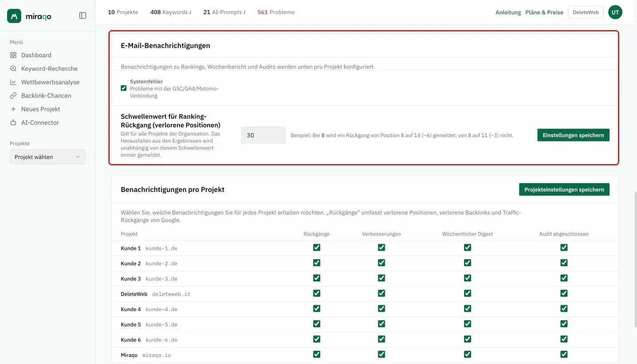Click the AI-Connector robot icon
Screen dimensions: 637x364
click(13, 123)
